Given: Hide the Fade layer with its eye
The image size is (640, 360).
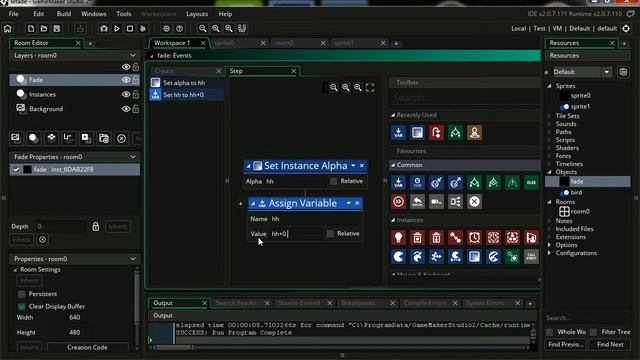Looking at the screenshot, I should click(x=126, y=80).
